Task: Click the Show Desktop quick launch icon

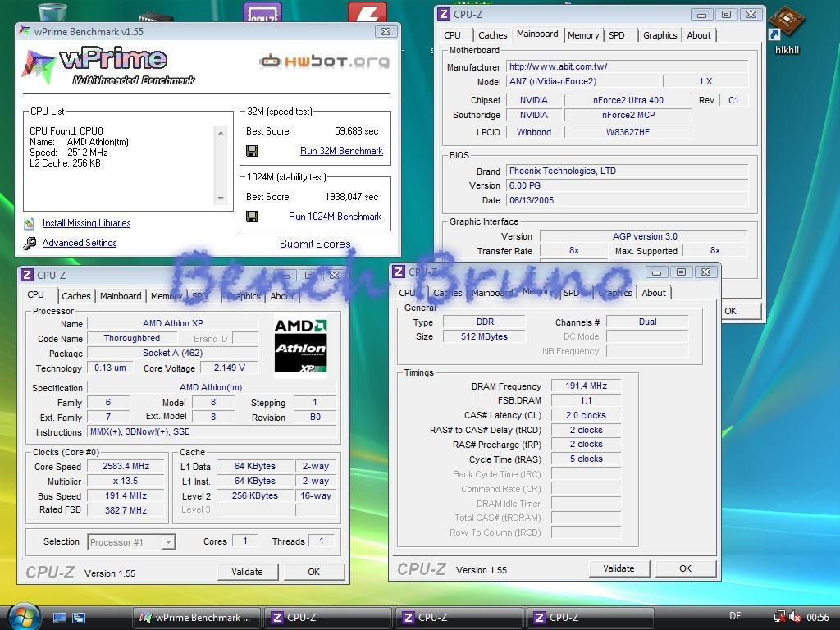Action: pyautogui.click(x=59, y=618)
